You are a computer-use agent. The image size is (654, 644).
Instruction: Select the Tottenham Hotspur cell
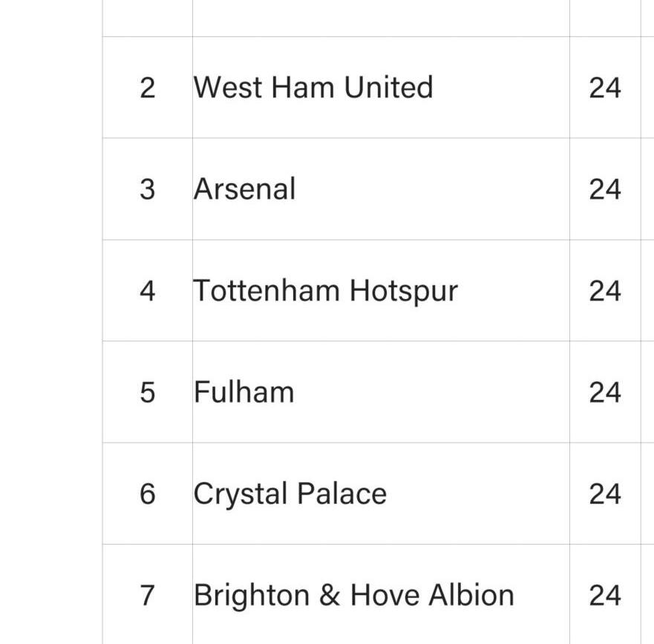325,291
